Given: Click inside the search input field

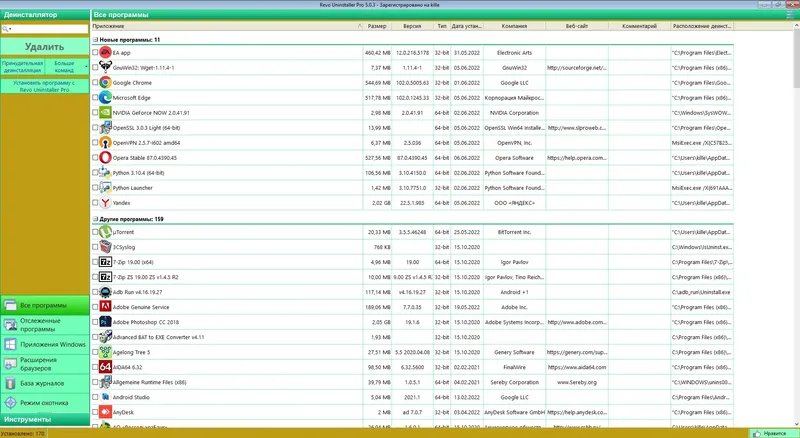Looking at the screenshot, I should point(49,29).
